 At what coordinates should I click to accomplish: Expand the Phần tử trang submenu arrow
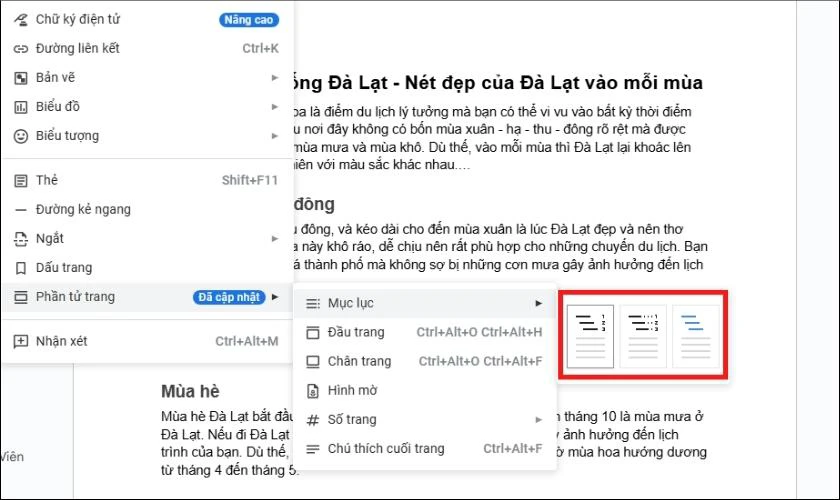pos(275,297)
